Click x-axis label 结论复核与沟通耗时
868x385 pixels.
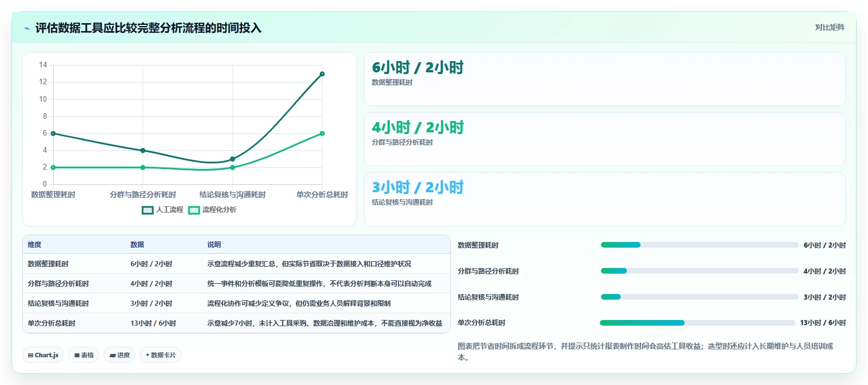(233, 194)
